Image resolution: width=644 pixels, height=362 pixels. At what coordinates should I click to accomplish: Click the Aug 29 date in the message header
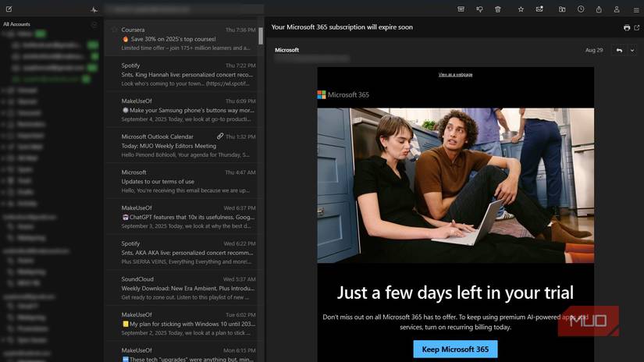(594, 50)
